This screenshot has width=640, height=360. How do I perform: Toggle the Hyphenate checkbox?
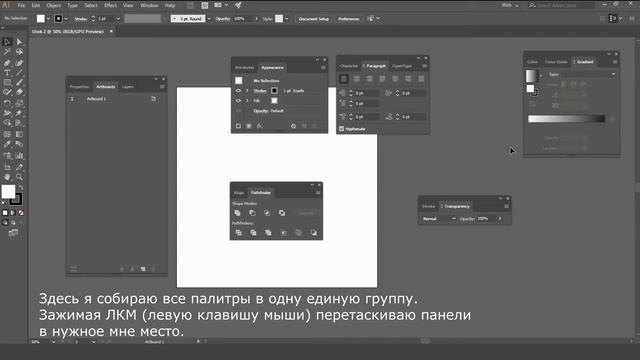click(x=342, y=129)
